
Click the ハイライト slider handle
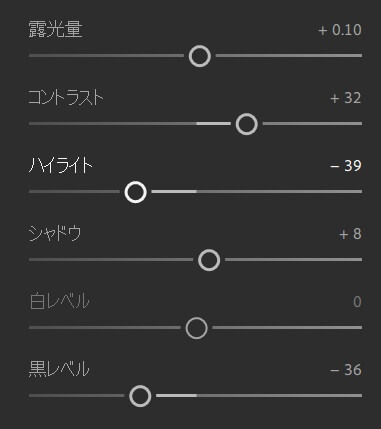[135, 192]
